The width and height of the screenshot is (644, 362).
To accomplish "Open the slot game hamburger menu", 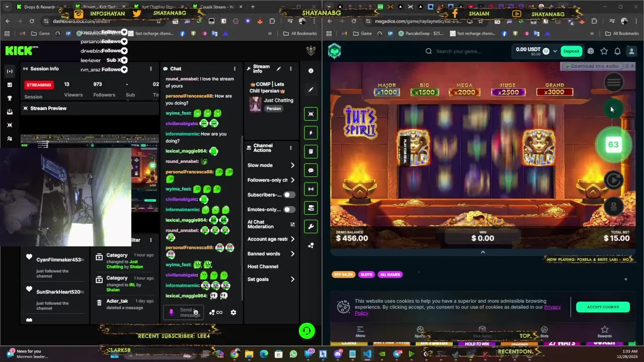I will coord(613,82).
